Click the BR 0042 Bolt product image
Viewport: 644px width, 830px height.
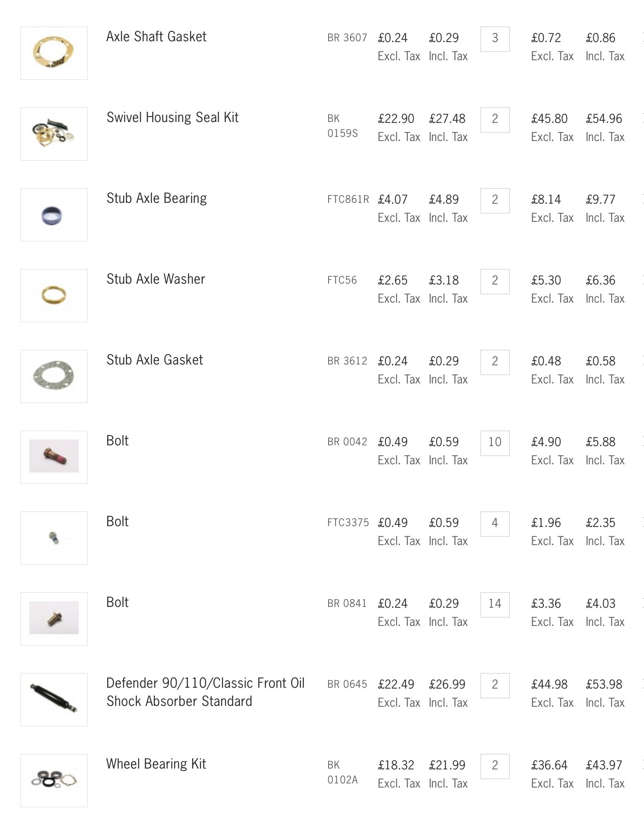pyautogui.click(x=54, y=457)
